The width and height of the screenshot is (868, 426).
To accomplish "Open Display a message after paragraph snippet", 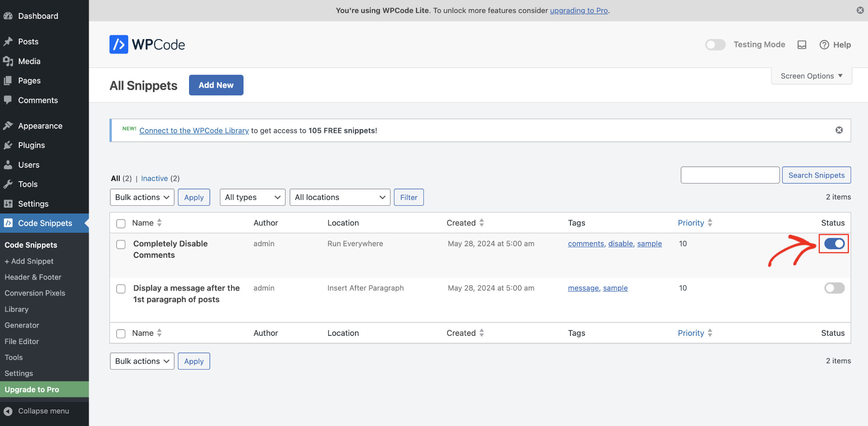I will [186, 293].
